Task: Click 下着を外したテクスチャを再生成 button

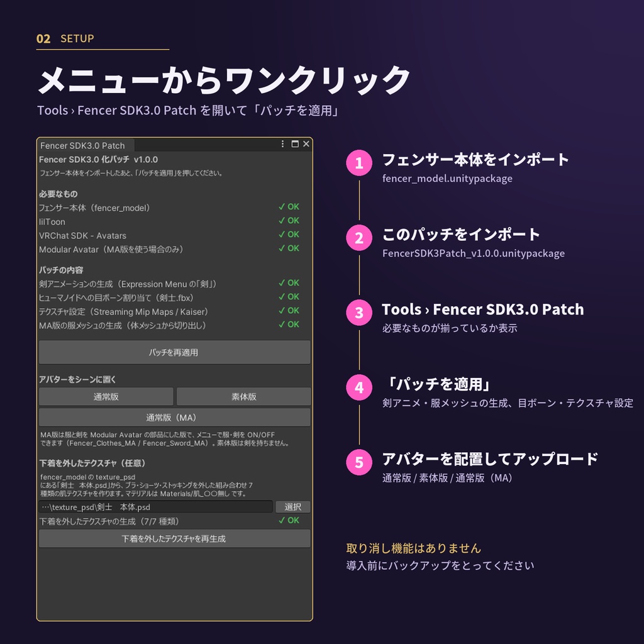Action: click(175, 539)
